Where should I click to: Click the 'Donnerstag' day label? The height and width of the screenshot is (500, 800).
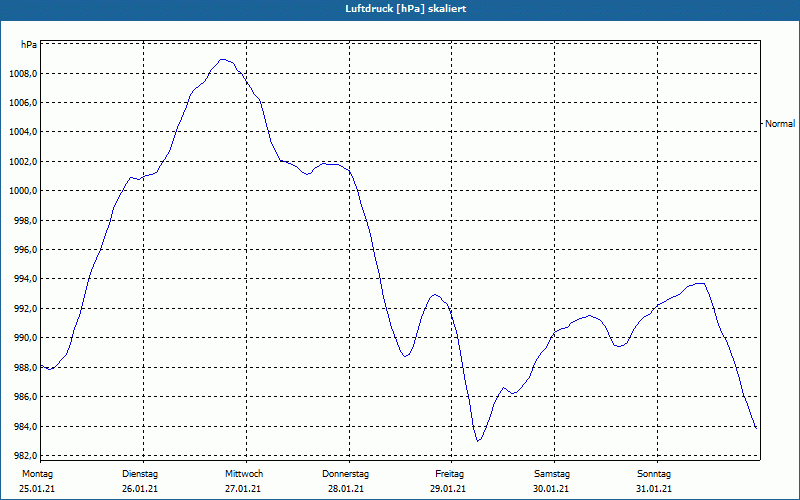[345, 474]
